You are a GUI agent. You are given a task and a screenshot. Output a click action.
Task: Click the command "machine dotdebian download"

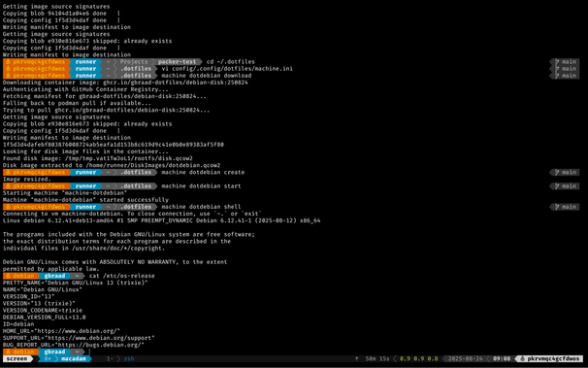tap(207, 76)
